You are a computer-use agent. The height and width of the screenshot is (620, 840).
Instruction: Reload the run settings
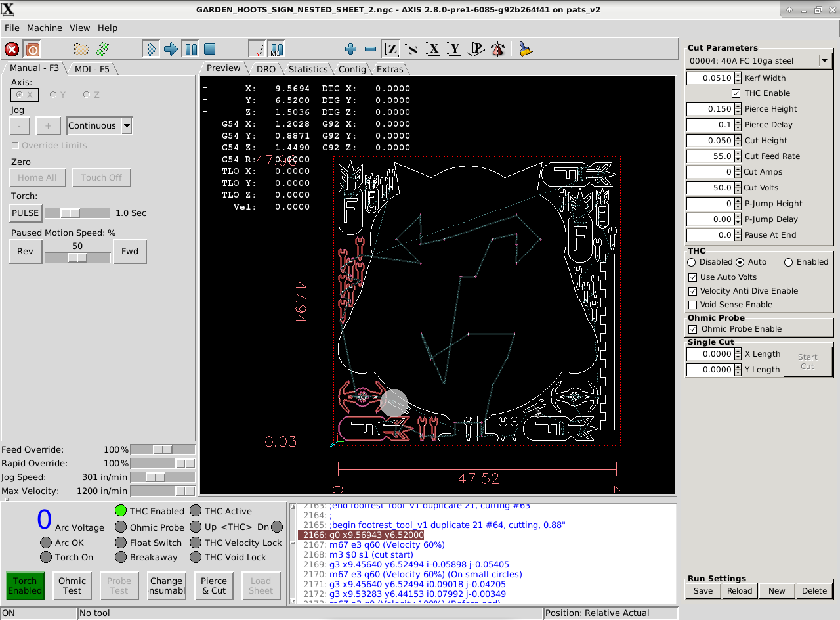point(740,590)
